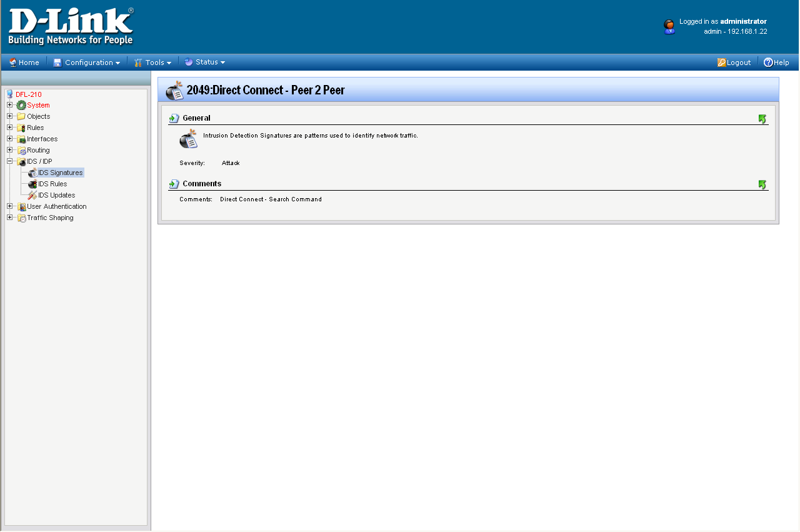Screen dimensions: 800x532
Task: Click the title text '2049:Direct Connect - Peer 2 Peer'
Action: pyautogui.click(x=266, y=90)
